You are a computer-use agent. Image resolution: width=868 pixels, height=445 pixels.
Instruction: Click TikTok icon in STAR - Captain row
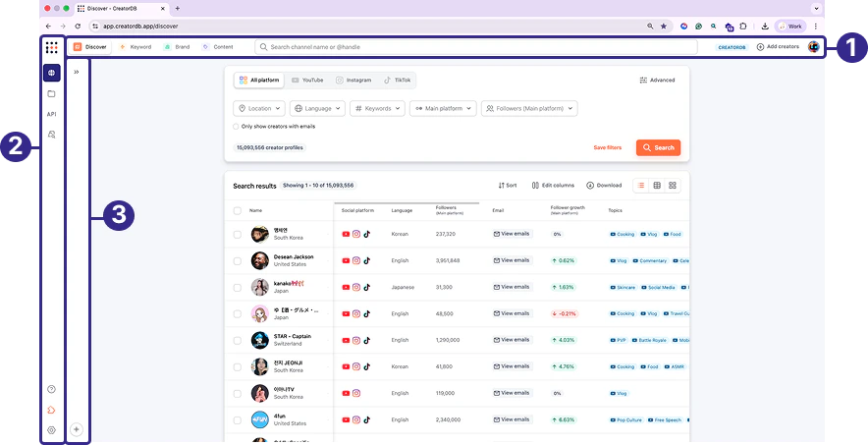click(x=366, y=341)
